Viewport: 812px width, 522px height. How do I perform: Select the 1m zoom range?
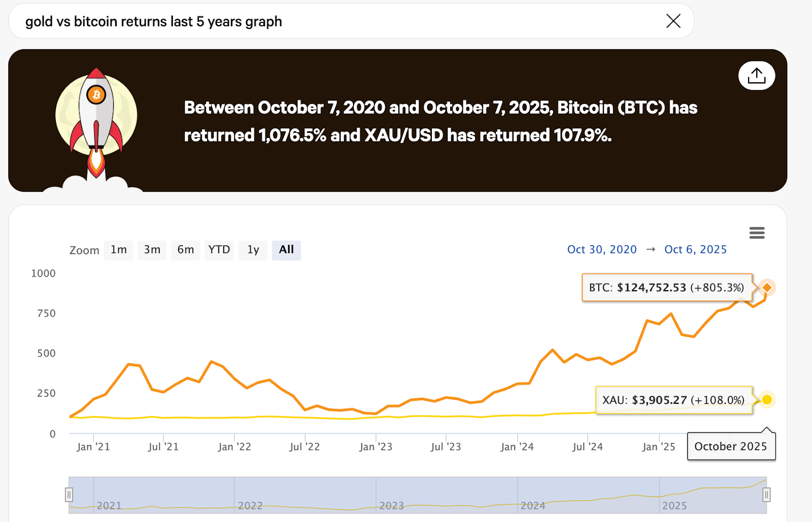119,250
